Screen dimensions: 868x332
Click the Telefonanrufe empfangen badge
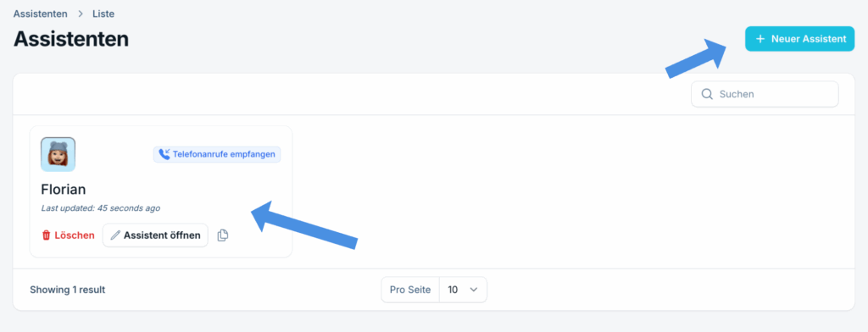(217, 154)
